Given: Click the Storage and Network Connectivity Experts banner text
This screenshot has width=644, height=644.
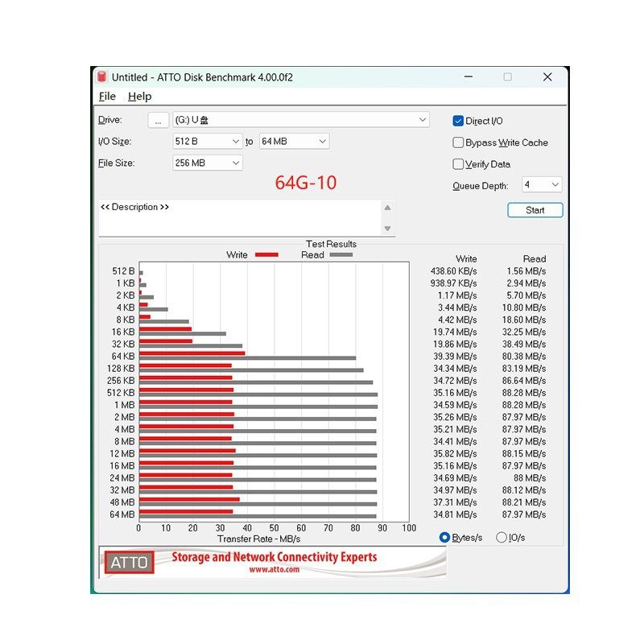Looking at the screenshot, I should pyautogui.click(x=275, y=557).
